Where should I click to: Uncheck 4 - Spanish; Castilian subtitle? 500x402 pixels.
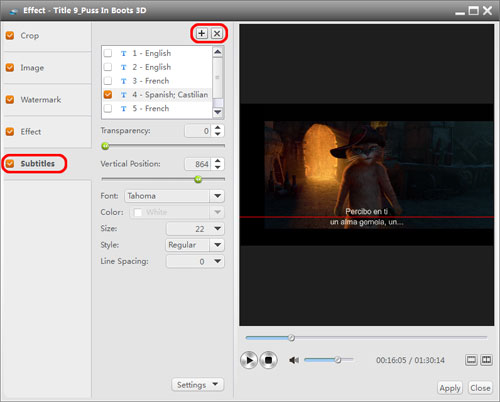[108, 95]
